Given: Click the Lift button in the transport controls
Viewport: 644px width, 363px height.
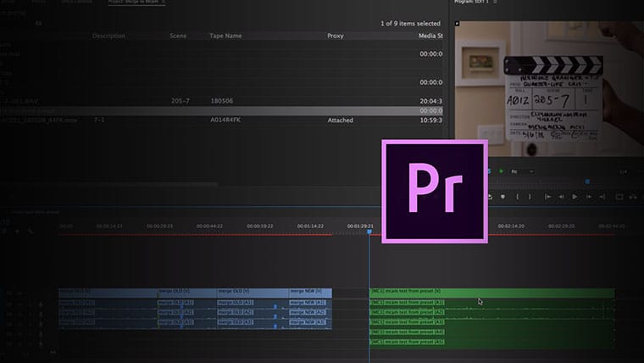Looking at the screenshot, I should [x=619, y=197].
